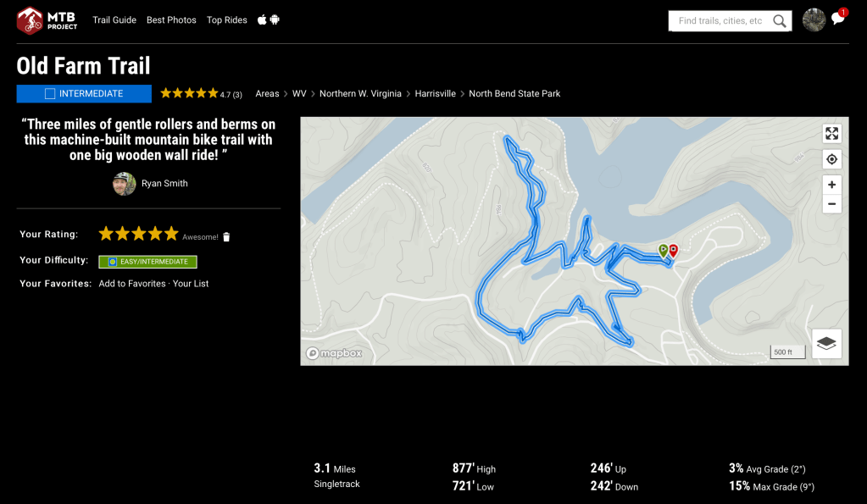Open the chat notifications bubble
This screenshot has width=867, height=504.
tap(837, 19)
